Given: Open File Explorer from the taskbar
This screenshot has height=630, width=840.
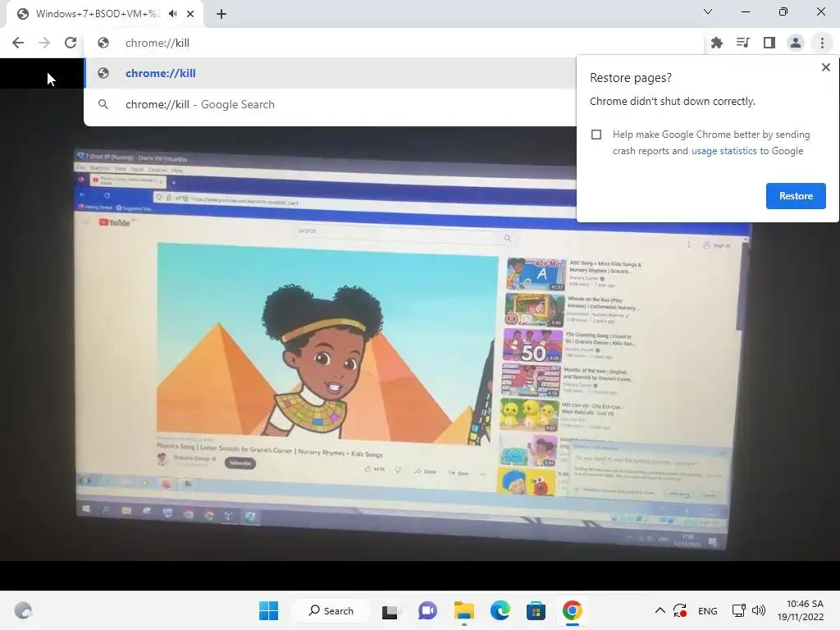Looking at the screenshot, I should point(464,610).
